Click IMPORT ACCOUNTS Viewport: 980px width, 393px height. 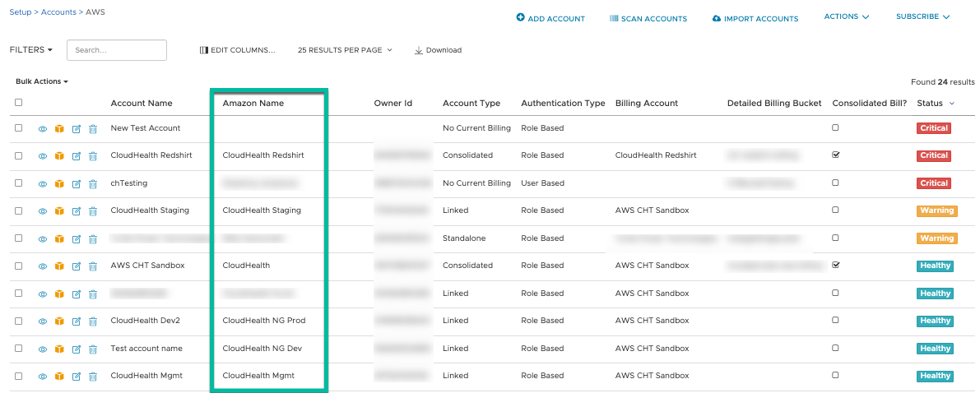755,18
